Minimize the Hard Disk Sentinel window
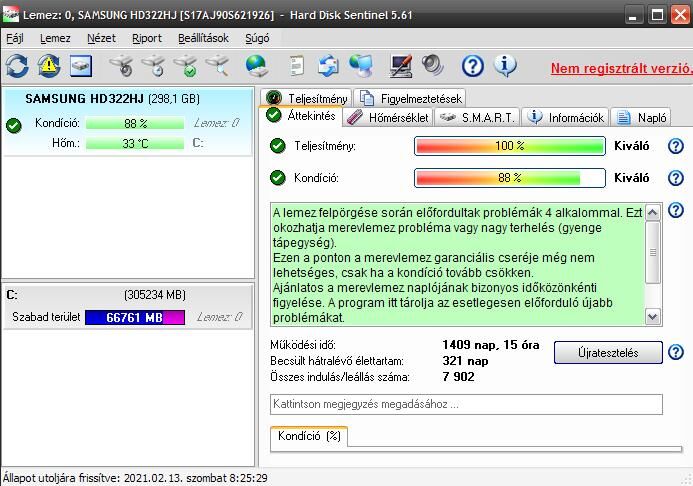693x486 pixels. pyautogui.click(x=633, y=15)
